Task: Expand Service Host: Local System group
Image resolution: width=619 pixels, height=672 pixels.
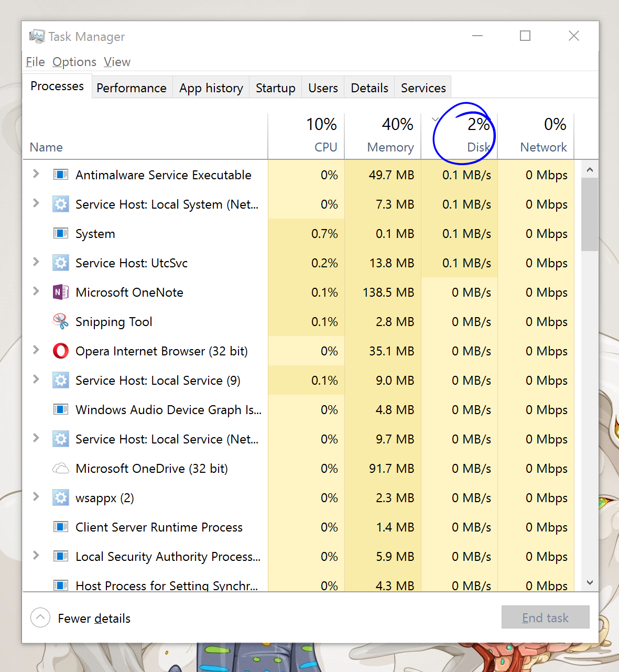Action: pos(36,203)
